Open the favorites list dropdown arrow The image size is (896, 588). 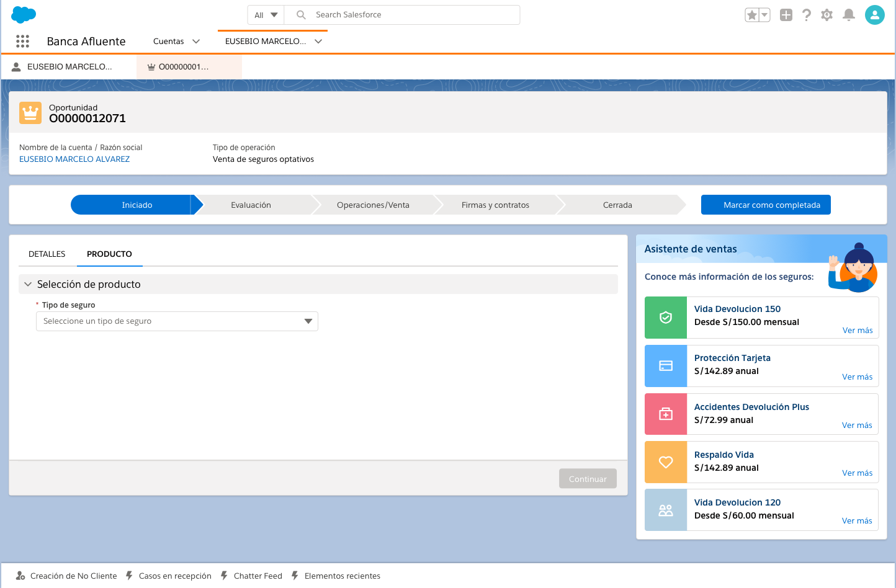764,15
